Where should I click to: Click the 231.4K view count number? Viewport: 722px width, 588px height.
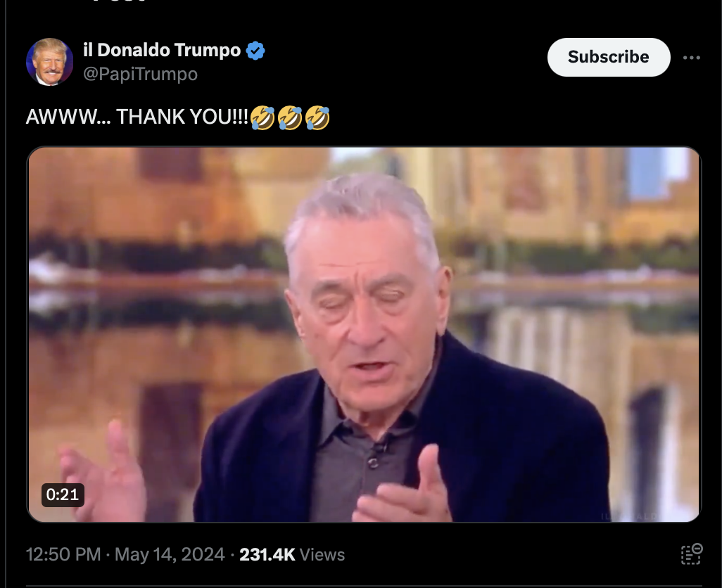click(267, 554)
